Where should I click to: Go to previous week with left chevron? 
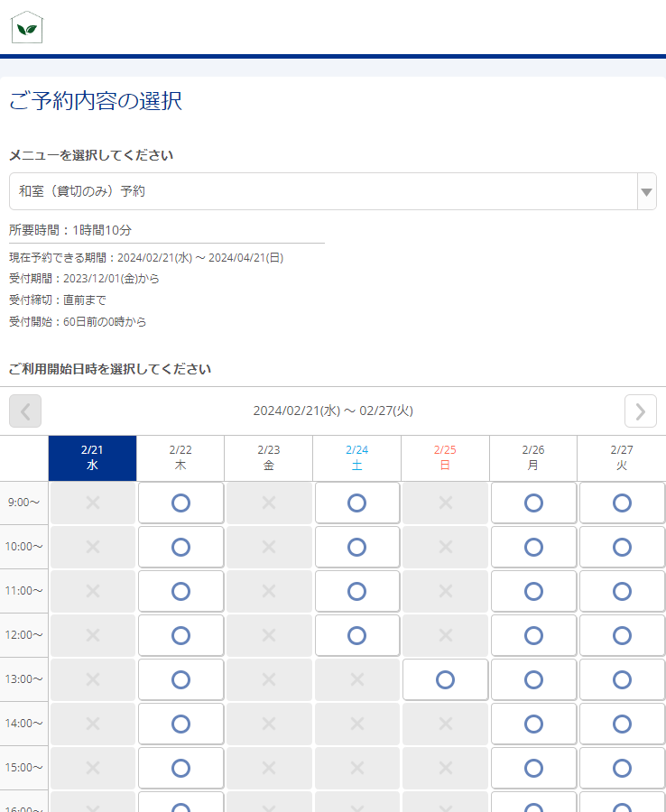pos(25,411)
